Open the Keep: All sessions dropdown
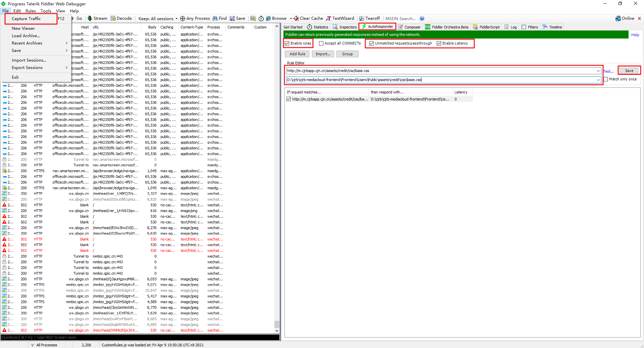Screen dimensions: 644x348 pyautogui.click(x=158, y=18)
